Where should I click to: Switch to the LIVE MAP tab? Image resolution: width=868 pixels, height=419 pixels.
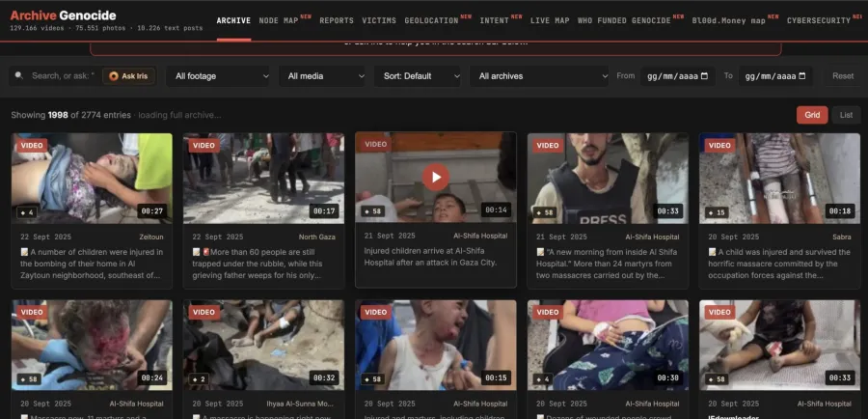(550, 20)
